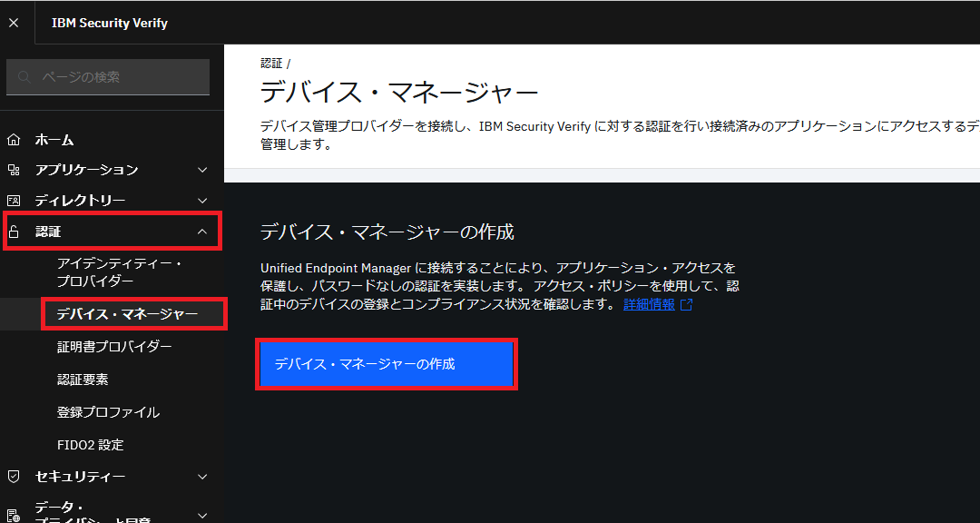
Task: Open 登録プロファイル submenu item
Action: (108, 412)
